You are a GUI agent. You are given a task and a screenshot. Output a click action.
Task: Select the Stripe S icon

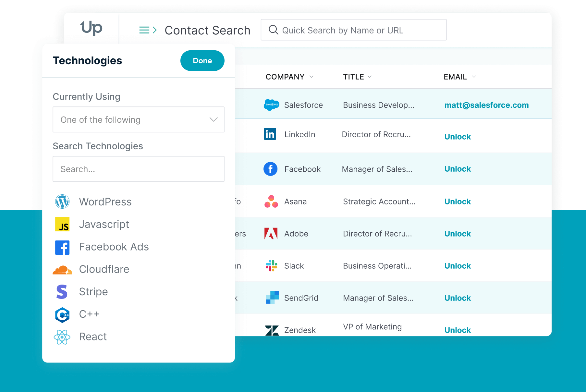[62, 292]
